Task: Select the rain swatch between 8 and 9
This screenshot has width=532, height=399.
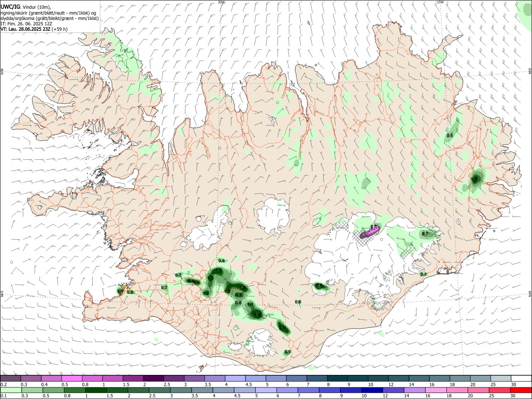Action: pos(330,390)
